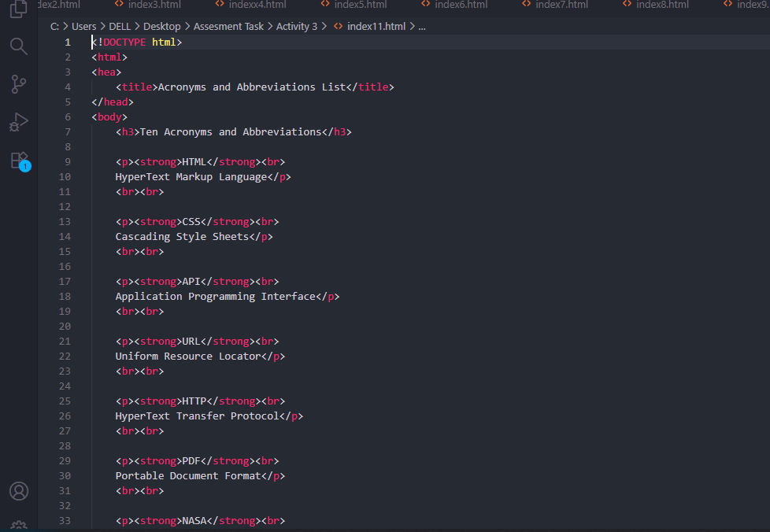Switch to the index3.html tab
Image resolution: width=770 pixels, height=532 pixels.
(x=158, y=5)
